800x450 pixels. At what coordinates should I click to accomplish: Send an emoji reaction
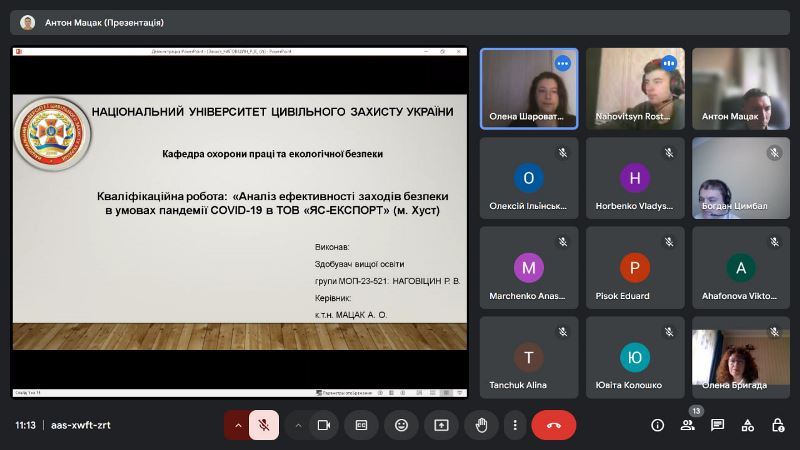401,425
